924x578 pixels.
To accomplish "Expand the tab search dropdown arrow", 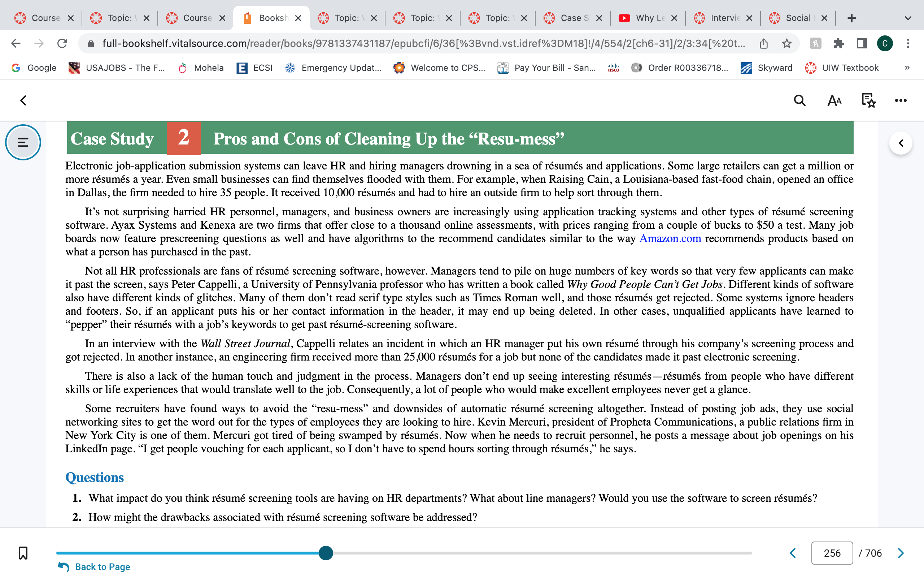I will click(x=908, y=18).
